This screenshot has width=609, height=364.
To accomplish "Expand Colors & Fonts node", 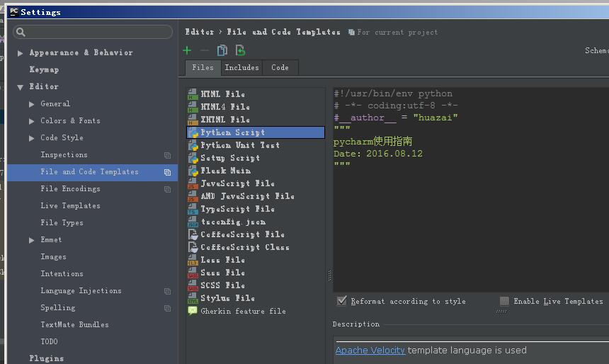I will pyautogui.click(x=31, y=121).
